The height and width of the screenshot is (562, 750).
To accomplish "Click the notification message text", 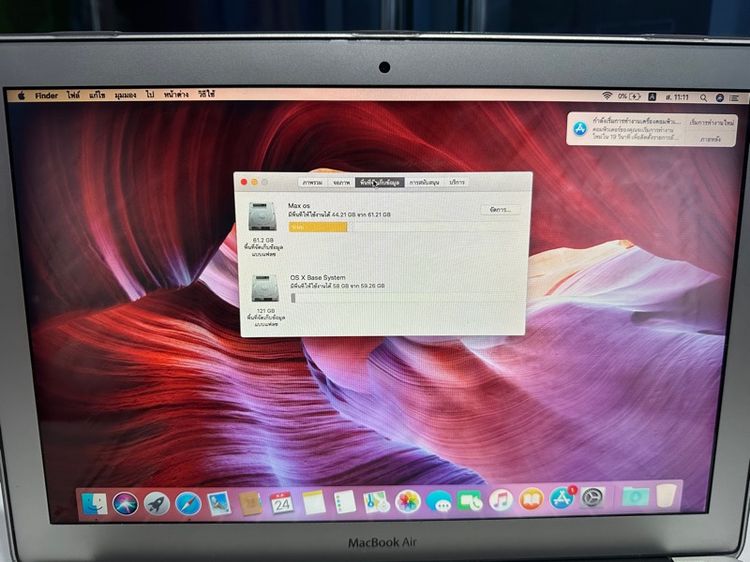I will point(636,129).
